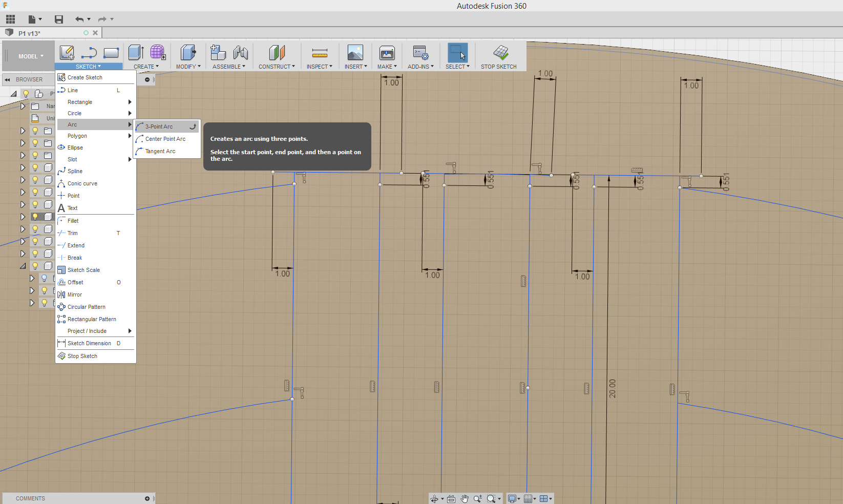The height and width of the screenshot is (504, 843).
Task: Undo the last action
Action: tap(79, 19)
